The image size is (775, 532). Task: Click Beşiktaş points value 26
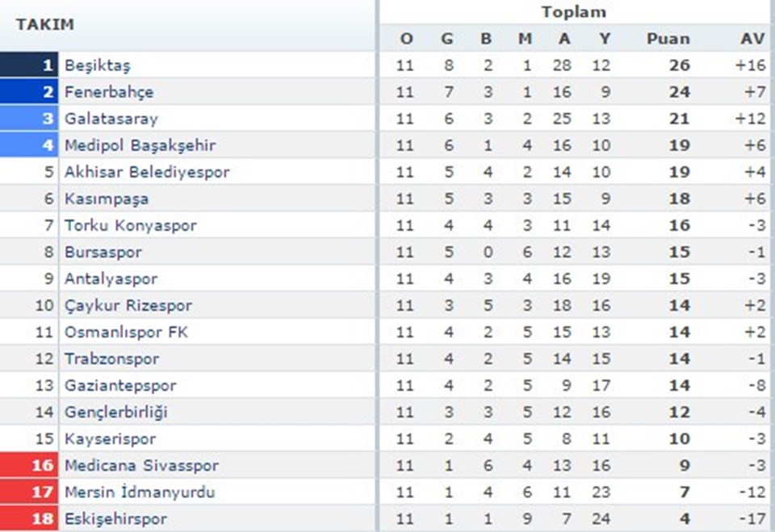coord(679,65)
